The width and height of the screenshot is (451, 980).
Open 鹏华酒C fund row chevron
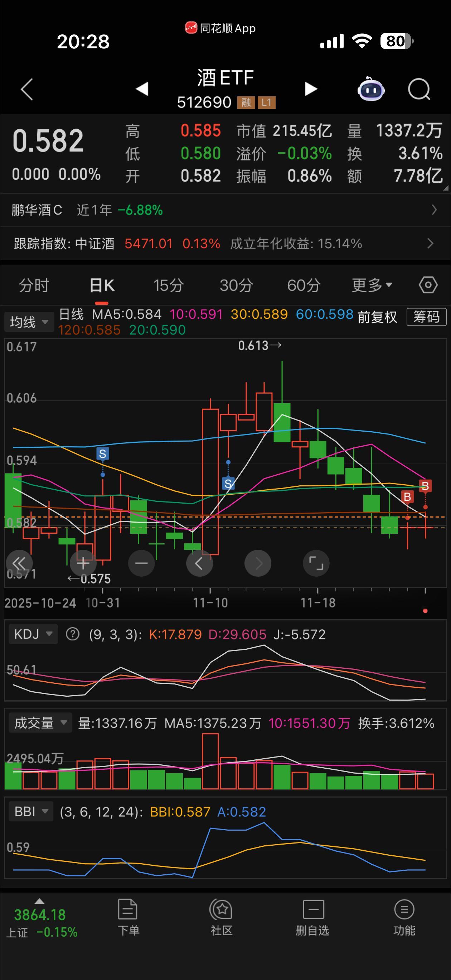(x=434, y=210)
